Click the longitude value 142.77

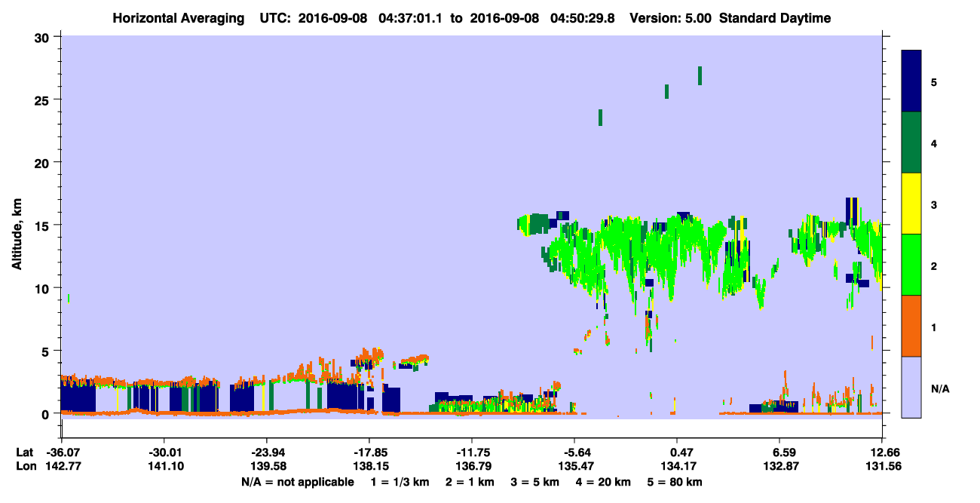[63, 466]
